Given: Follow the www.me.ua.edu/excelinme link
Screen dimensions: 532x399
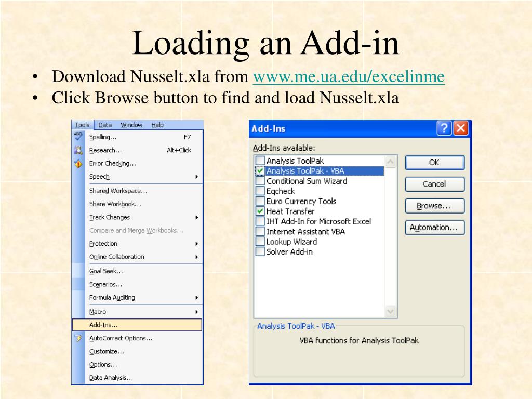Looking at the screenshot, I should [x=349, y=76].
